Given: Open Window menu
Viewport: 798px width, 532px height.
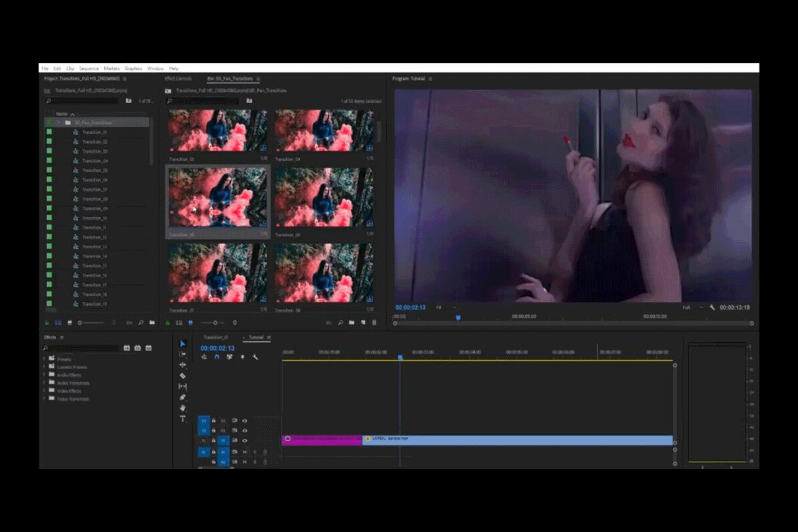Looking at the screenshot, I should tap(156, 68).
